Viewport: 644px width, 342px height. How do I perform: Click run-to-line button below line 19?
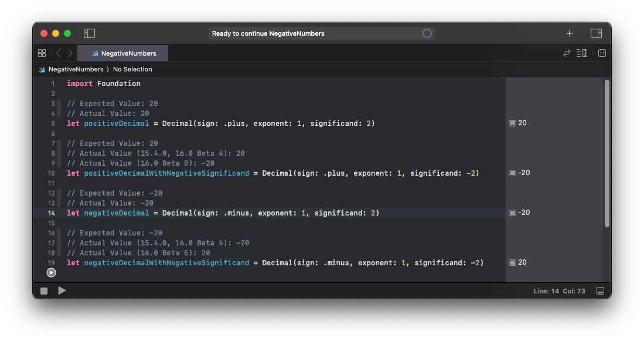[51, 273]
